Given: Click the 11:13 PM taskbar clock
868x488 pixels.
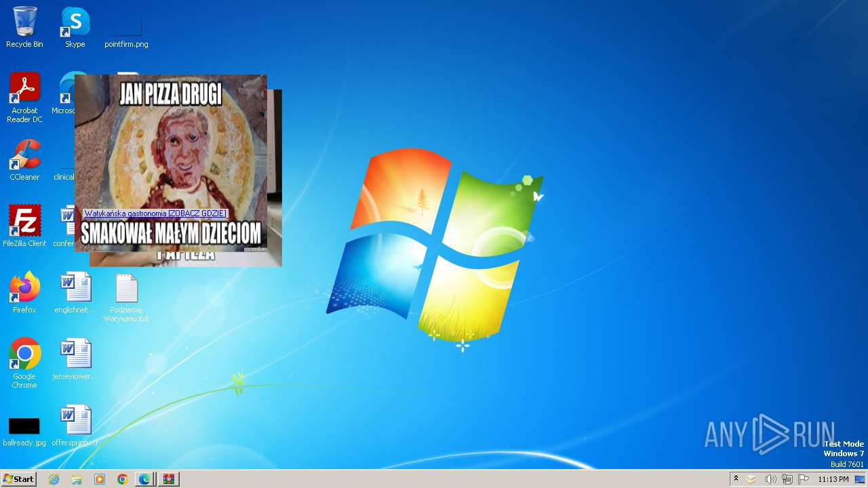Looking at the screenshot, I should pyautogui.click(x=833, y=479).
